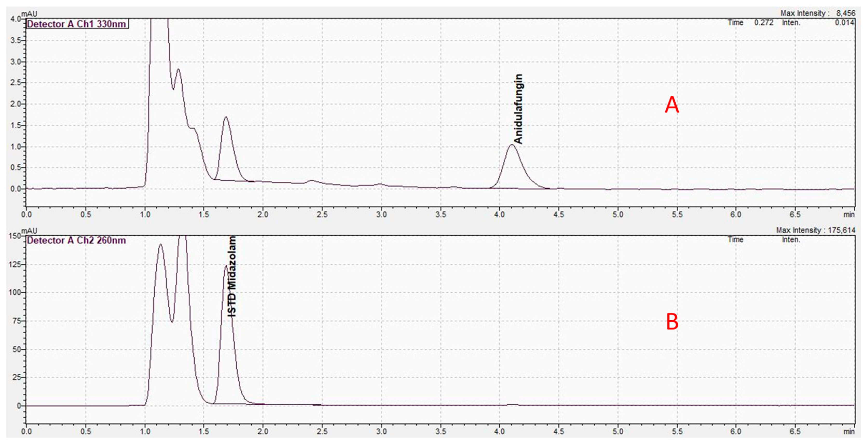Click the 'min' x-axis label of bottom chromatogram
868x444 pixels.
click(x=849, y=431)
